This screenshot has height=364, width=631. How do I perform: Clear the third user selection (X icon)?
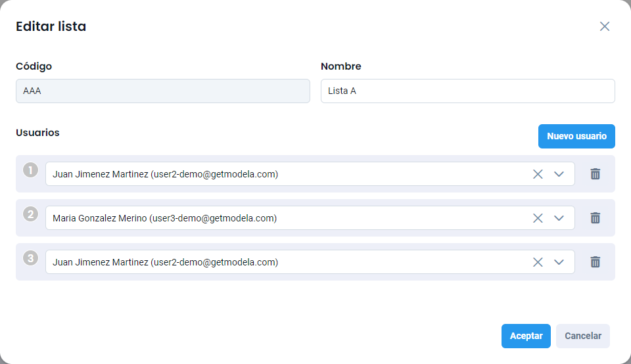(x=538, y=262)
